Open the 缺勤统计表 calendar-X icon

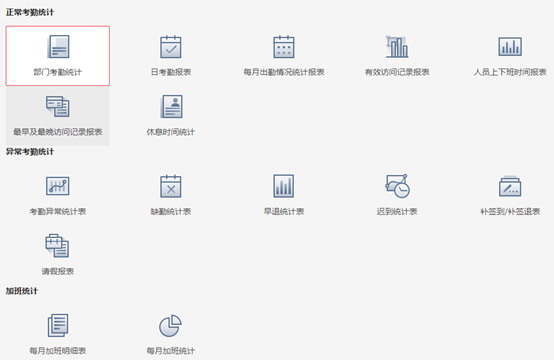pos(171,186)
